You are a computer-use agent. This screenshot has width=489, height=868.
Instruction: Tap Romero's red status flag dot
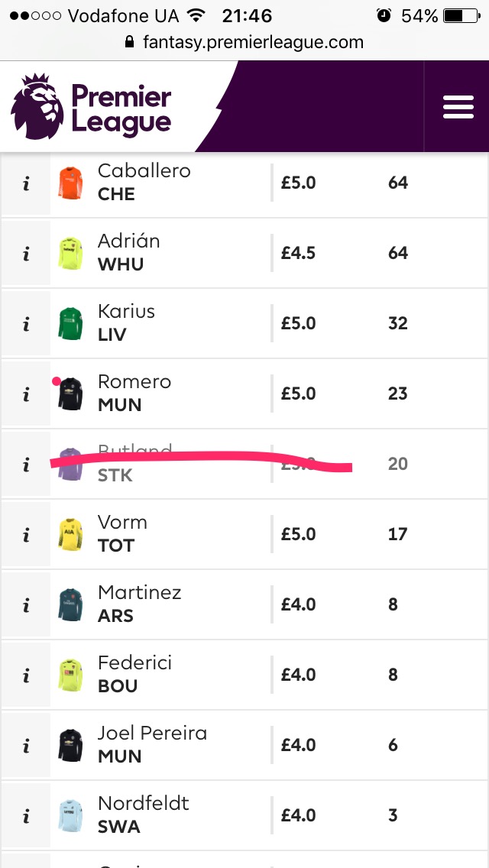[56, 381]
